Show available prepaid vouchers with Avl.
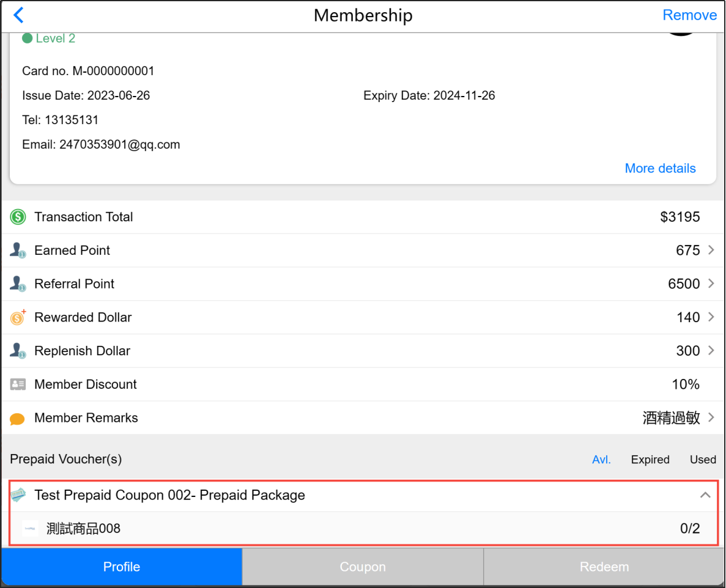Screen dimensions: 726x588 pyautogui.click(x=601, y=460)
